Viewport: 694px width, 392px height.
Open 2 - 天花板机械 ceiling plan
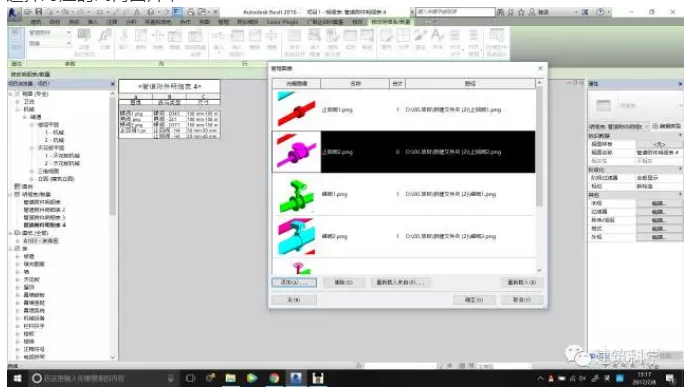(x=62, y=163)
